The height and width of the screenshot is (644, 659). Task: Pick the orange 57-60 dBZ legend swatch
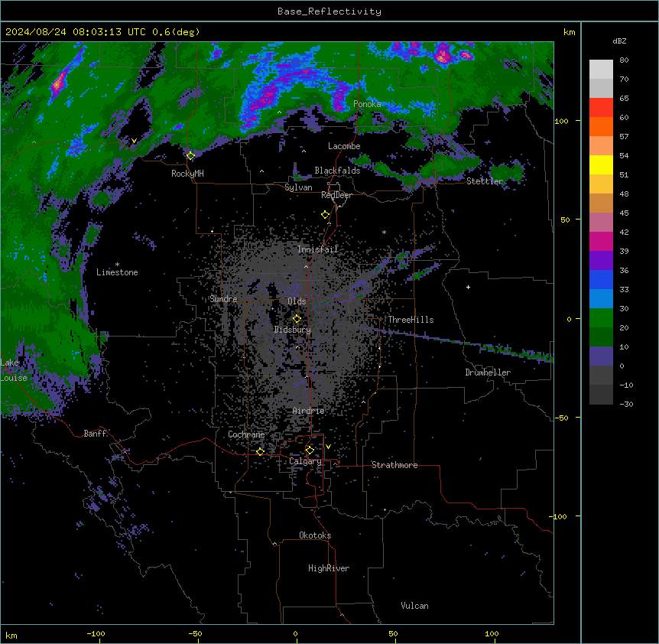coord(601,126)
